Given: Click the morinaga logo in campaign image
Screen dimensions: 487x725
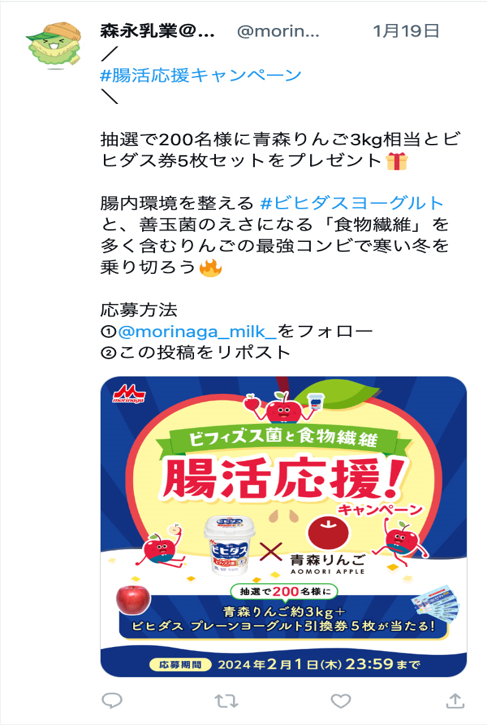Looking at the screenshot, I should click(129, 393).
